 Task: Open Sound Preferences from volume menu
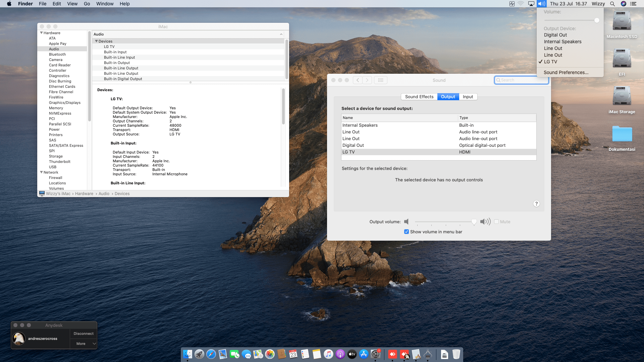point(570,72)
